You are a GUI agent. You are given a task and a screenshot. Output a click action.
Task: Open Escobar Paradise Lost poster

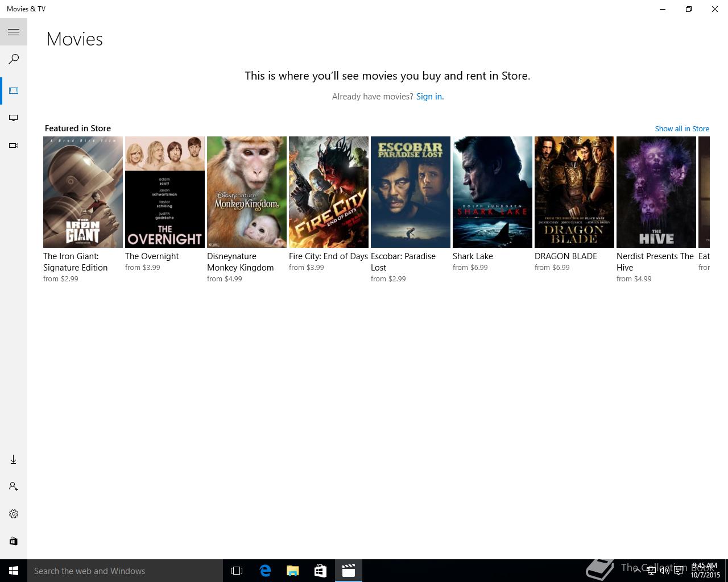(x=411, y=192)
